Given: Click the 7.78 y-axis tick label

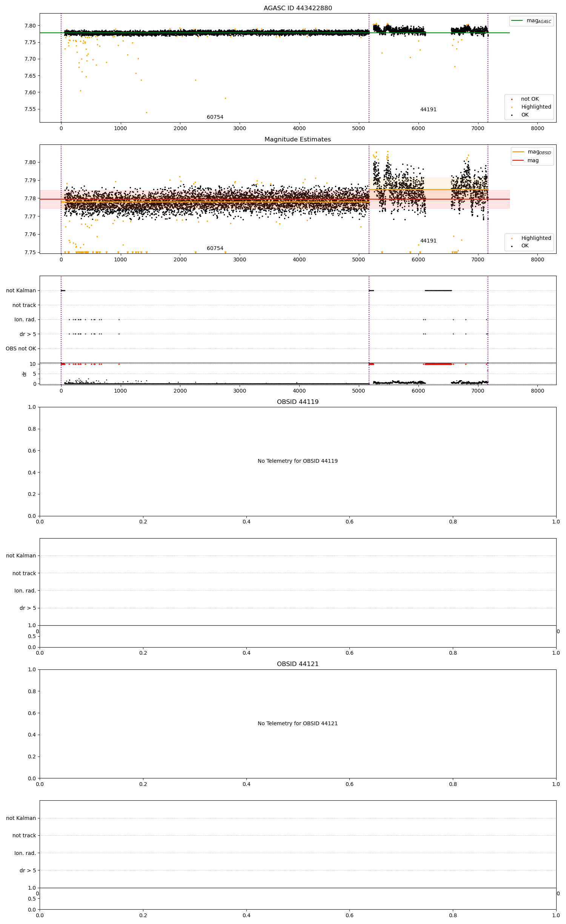Looking at the screenshot, I should pos(31,199).
